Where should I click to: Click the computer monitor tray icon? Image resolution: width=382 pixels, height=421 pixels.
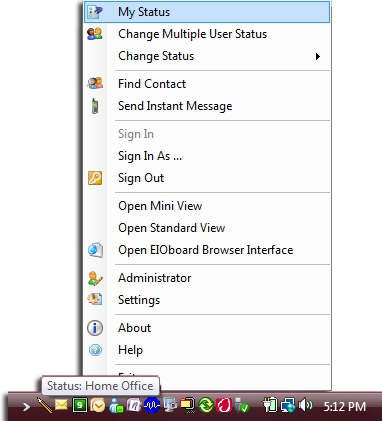pyautogui.click(x=170, y=406)
